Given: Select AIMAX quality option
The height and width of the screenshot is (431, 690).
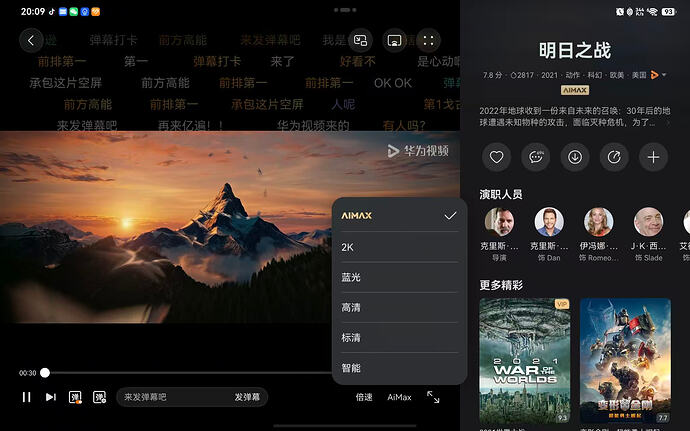Looking at the screenshot, I should 400,216.
